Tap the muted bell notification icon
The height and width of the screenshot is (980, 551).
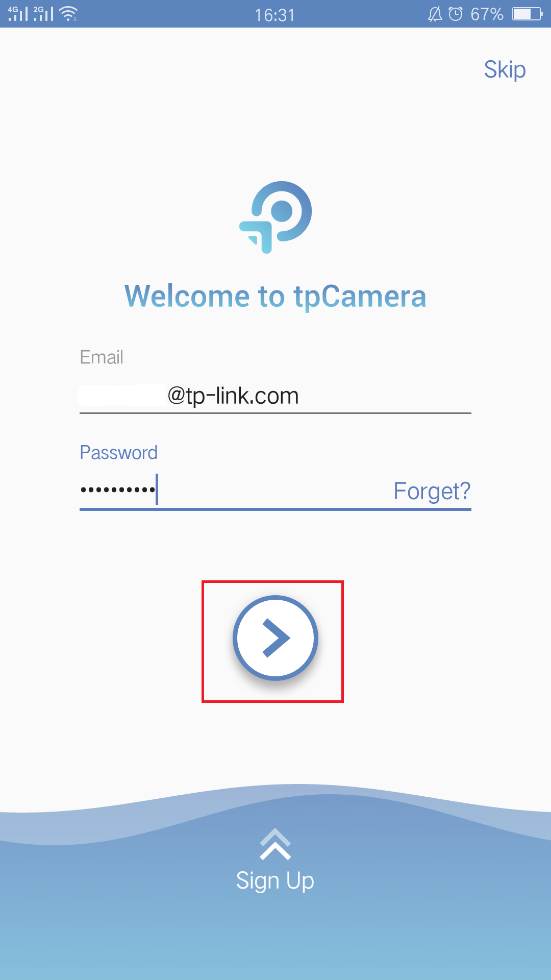click(435, 14)
